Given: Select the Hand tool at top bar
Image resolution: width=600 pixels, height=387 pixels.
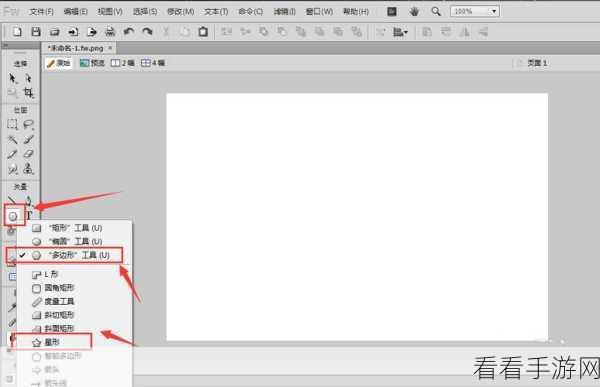Looking at the screenshot, I should point(414,11).
